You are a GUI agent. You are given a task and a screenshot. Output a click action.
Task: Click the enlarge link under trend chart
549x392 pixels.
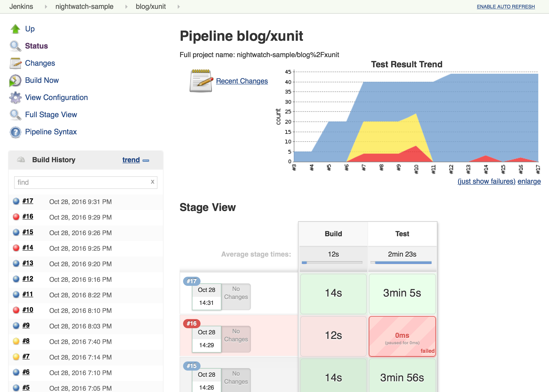tap(529, 182)
